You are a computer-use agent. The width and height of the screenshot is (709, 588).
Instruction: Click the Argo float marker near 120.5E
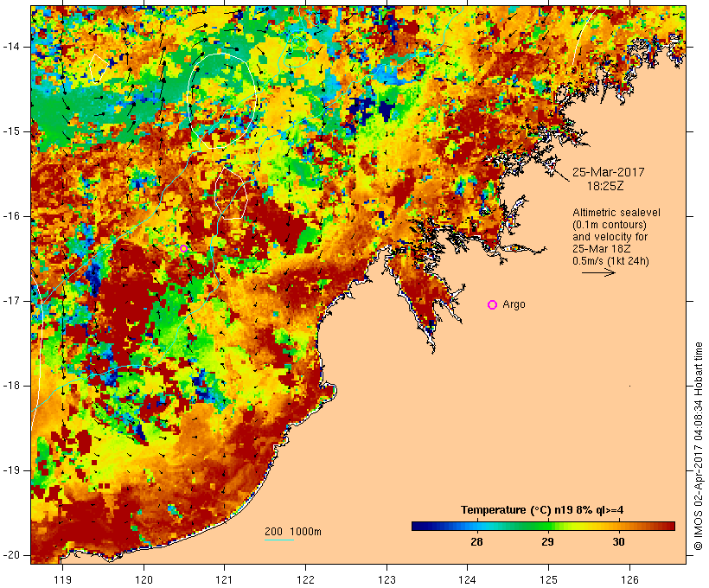tap(183, 248)
